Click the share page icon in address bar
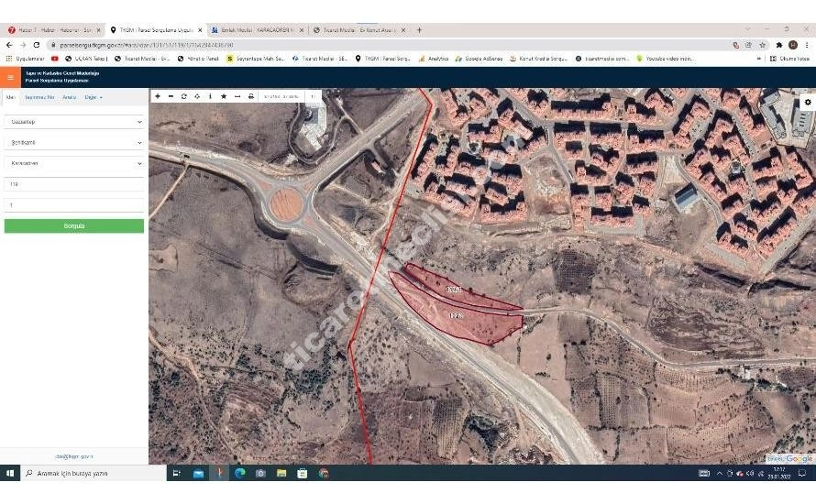816x504 pixels. coord(748,45)
